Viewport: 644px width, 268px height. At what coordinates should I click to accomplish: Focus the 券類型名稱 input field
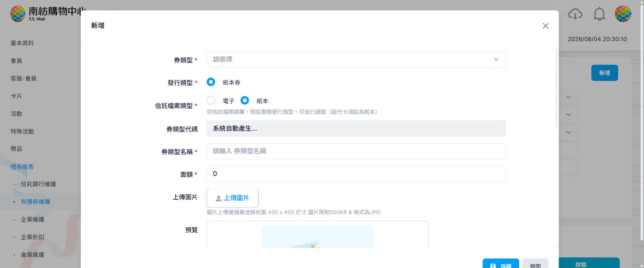(x=356, y=151)
